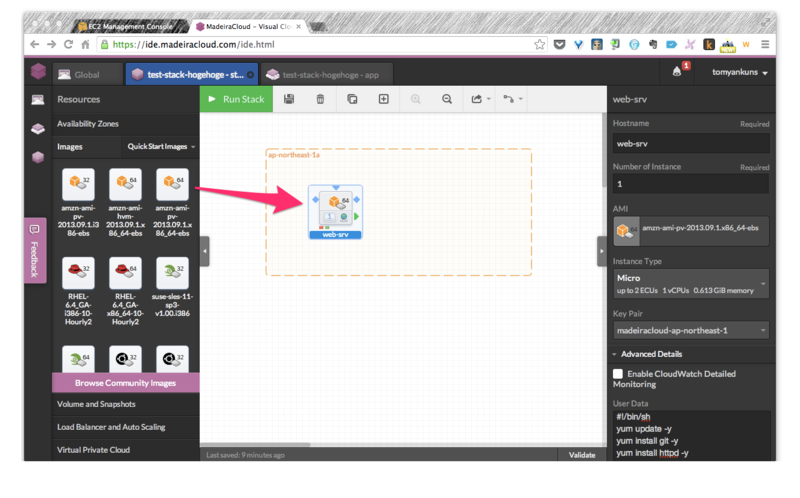Click the MadeiraCloud logo icon
Image resolution: width=800 pixels, height=498 pixels.
[x=38, y=72]
